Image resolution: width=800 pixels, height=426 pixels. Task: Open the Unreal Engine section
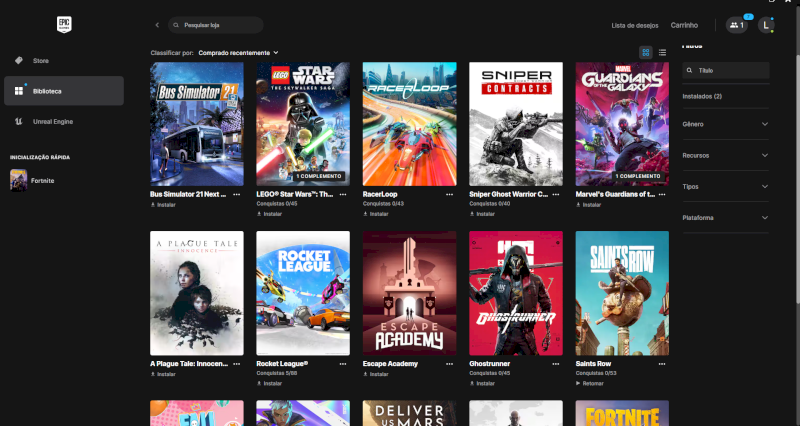(x=52, y=121)
